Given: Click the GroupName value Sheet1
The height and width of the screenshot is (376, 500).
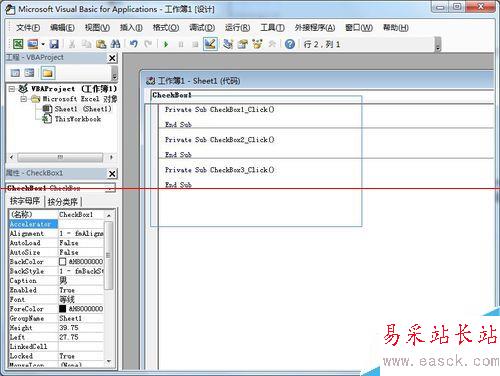Looking at the screenshot, I should pyautogui.click(x=81, y=318).
